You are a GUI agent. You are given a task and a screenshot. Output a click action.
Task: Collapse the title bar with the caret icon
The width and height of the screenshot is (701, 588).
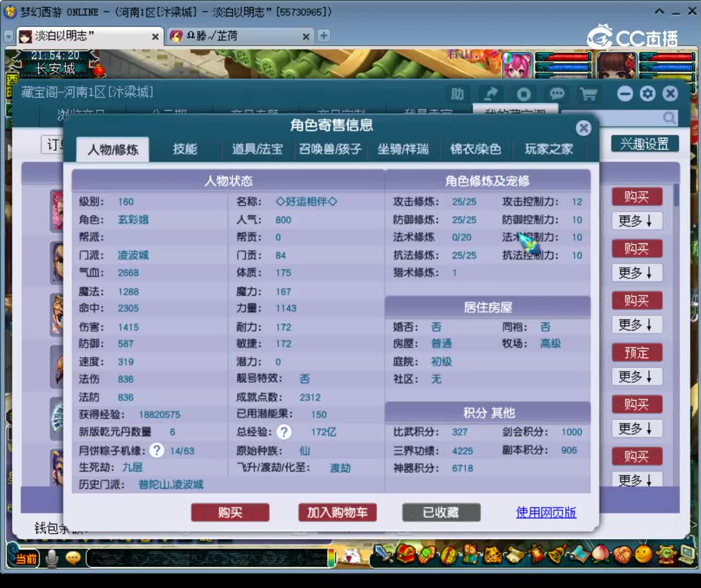pyautogui.click(x=659, y=11)
